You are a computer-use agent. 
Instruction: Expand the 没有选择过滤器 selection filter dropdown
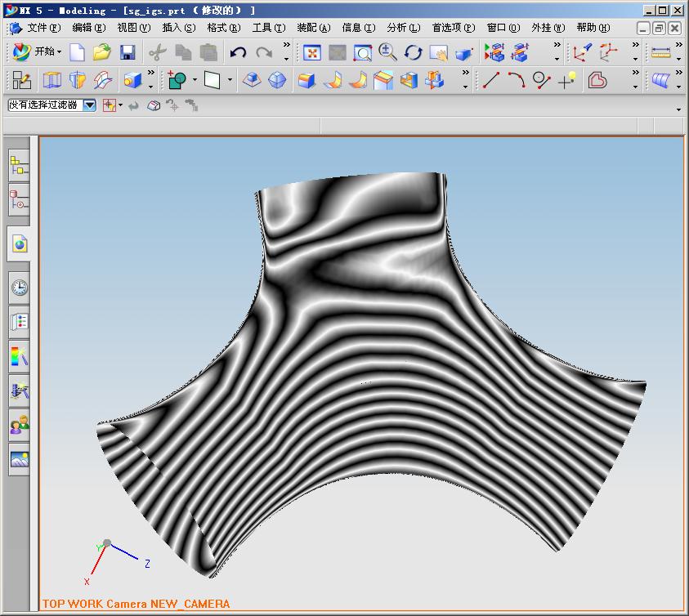90,105
